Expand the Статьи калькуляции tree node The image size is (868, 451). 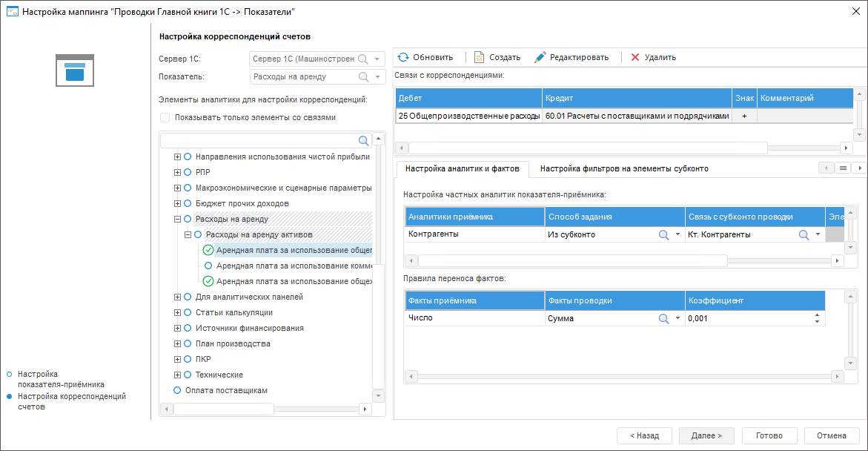tap(177, 312)
